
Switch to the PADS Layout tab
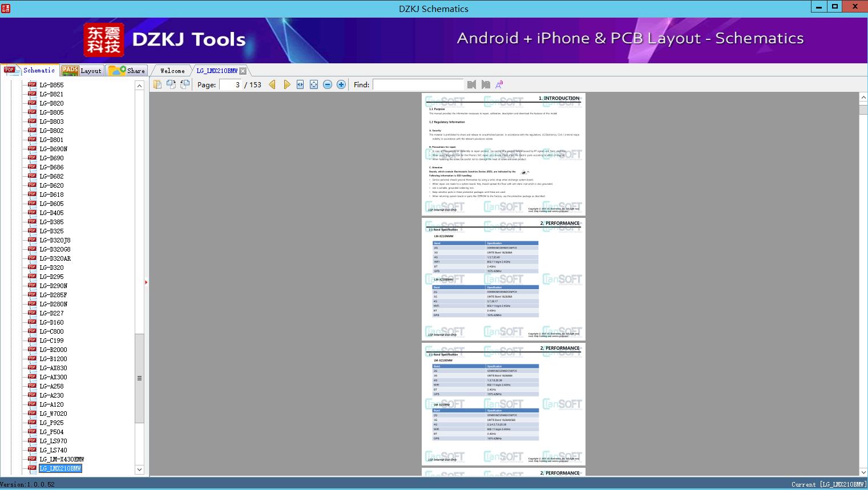click(82, 70)
